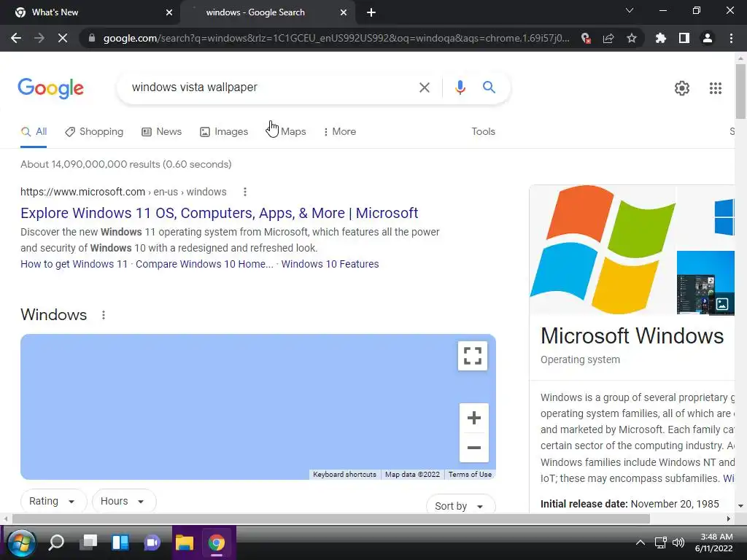
Task: Click the address bar URL
Action: point(336,38)
